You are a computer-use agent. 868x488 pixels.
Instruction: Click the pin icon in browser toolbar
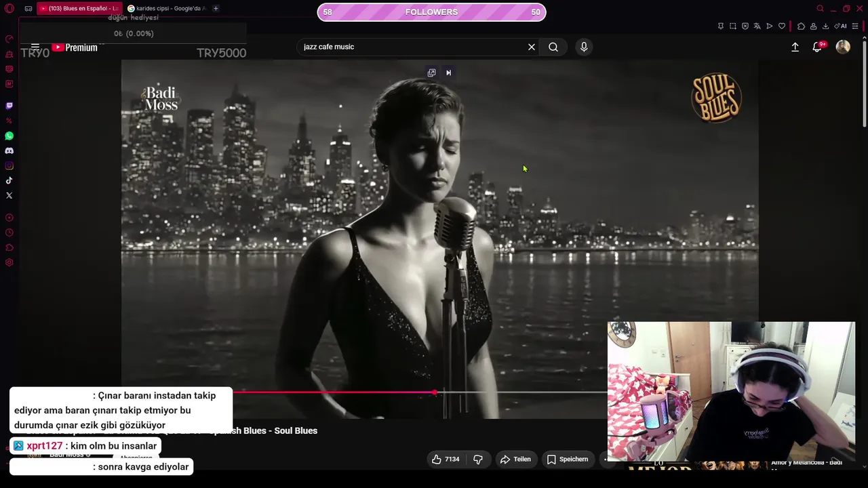pos(721,26)
